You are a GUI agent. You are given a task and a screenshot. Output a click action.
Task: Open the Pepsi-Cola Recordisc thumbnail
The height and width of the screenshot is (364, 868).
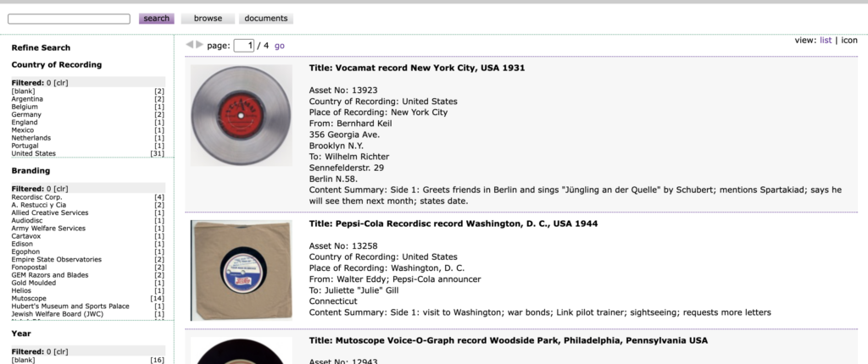242,271
